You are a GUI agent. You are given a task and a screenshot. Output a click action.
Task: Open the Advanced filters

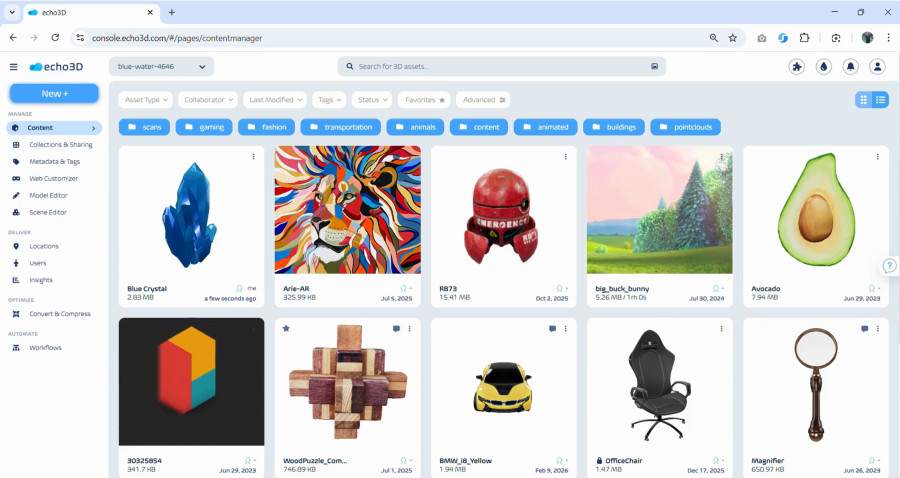coord(483,100)
